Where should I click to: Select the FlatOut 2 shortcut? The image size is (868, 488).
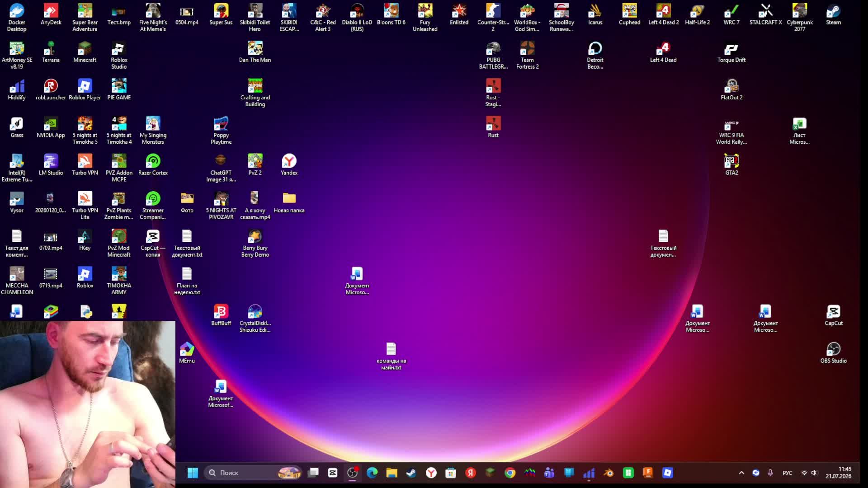(731, 89)
